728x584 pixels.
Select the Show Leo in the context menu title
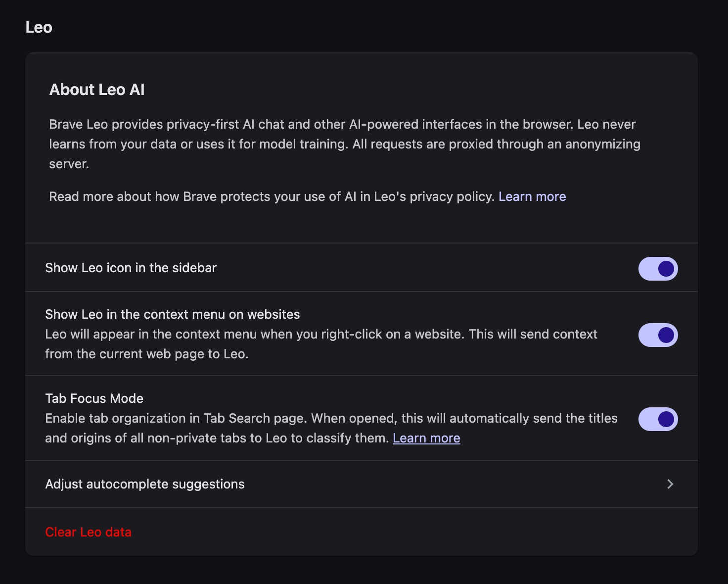click(x=172, y=314)
